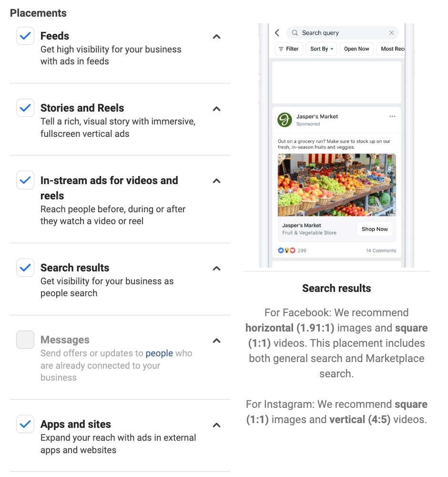Collapse the In-stream ads section chevron
This screenshot has width=448, height=477.
tap(216, 181)
